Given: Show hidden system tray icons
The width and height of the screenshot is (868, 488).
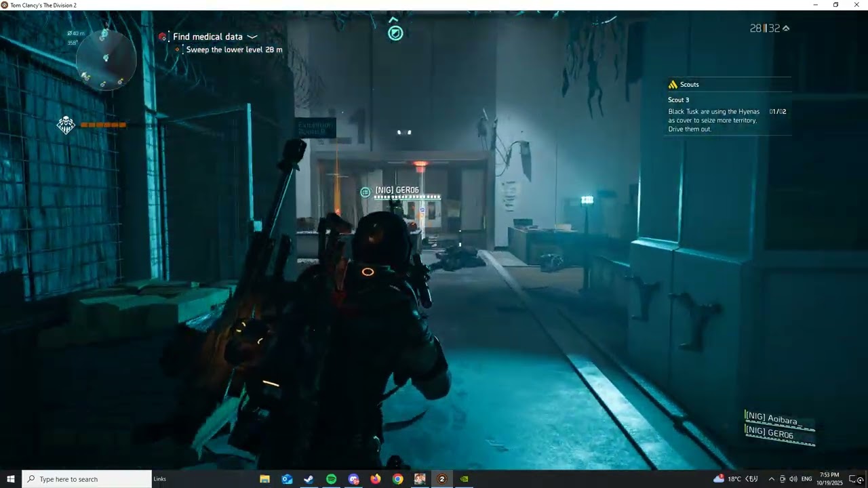Looking at the screenshot, I should 771,479.
